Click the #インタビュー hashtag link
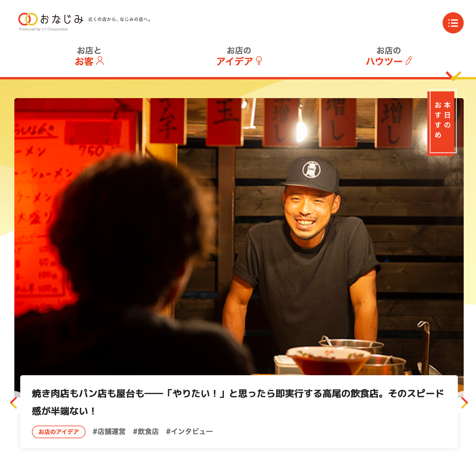 189,431
